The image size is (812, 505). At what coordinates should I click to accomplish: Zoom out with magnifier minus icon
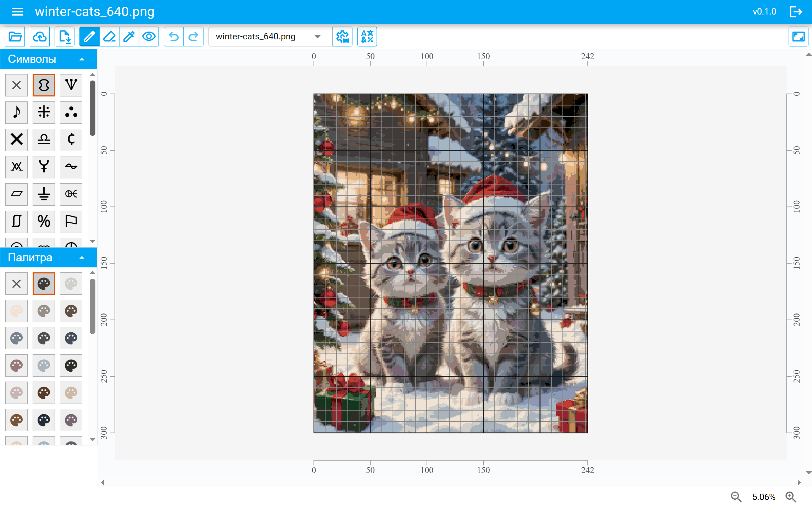tap(736, 497)
